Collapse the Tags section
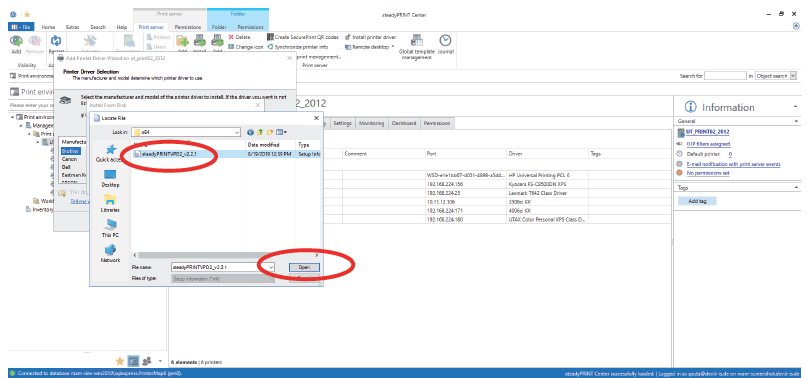The height and width of the screenshot is (378, 807). 797,188
